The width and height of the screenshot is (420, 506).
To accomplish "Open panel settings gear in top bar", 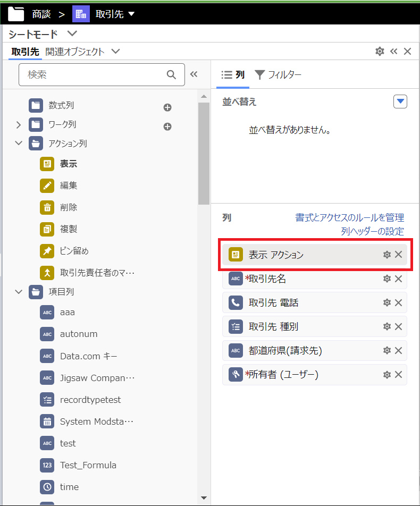I will (x=380, y=52).
